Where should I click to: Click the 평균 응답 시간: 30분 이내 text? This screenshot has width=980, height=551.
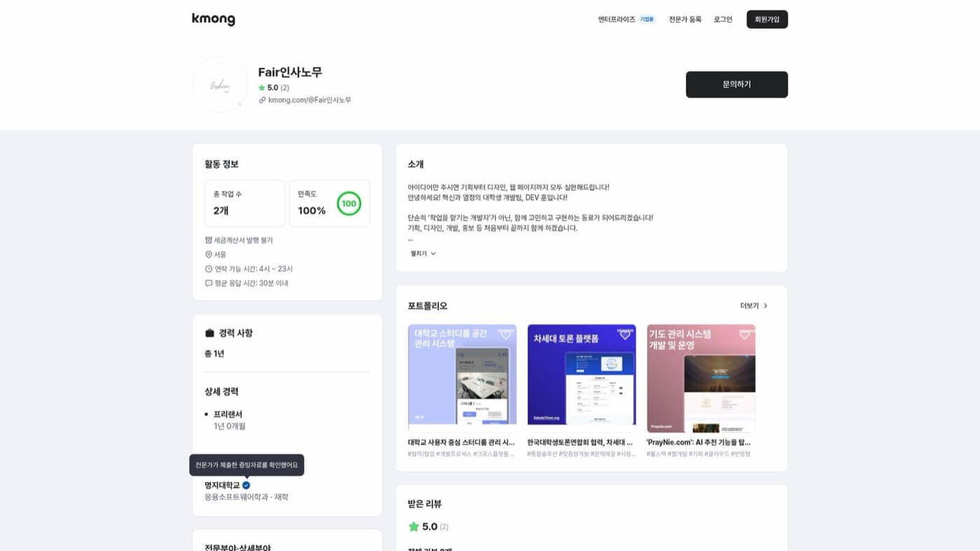[251, 284]
